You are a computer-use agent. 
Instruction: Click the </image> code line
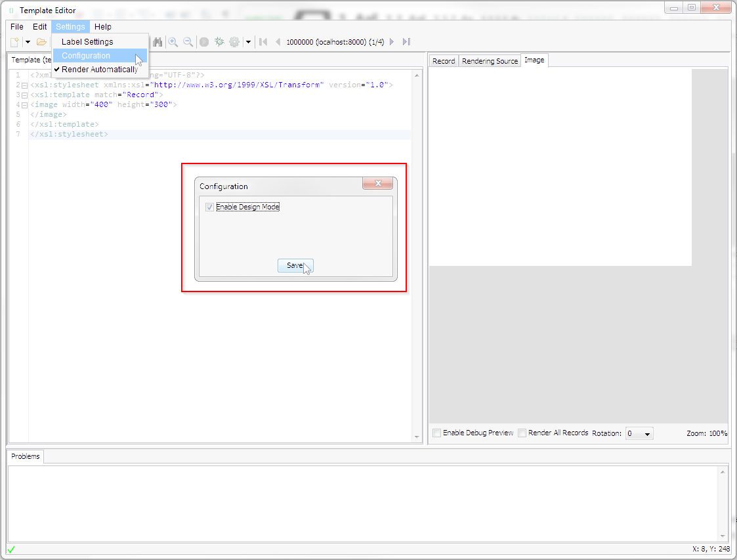point(49,115)
